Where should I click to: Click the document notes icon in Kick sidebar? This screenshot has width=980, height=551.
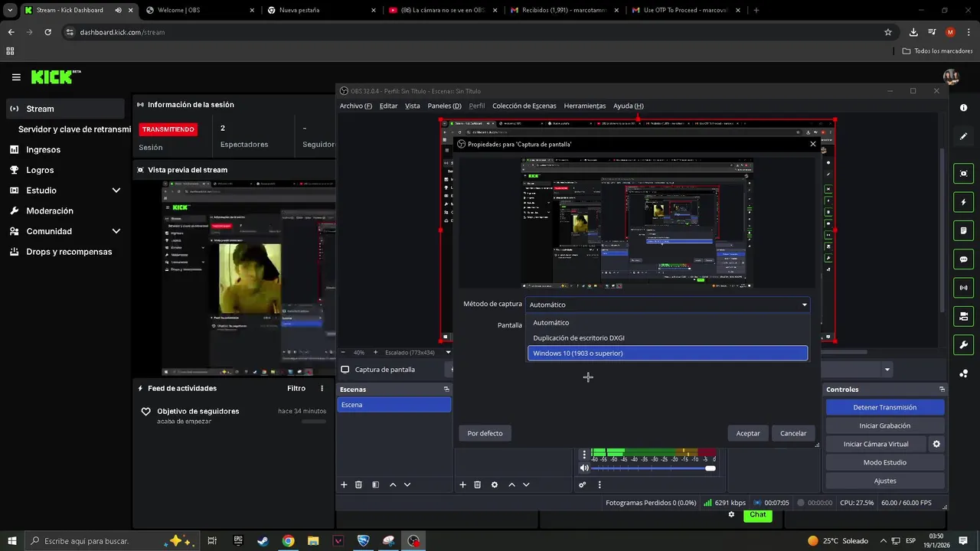964,230
